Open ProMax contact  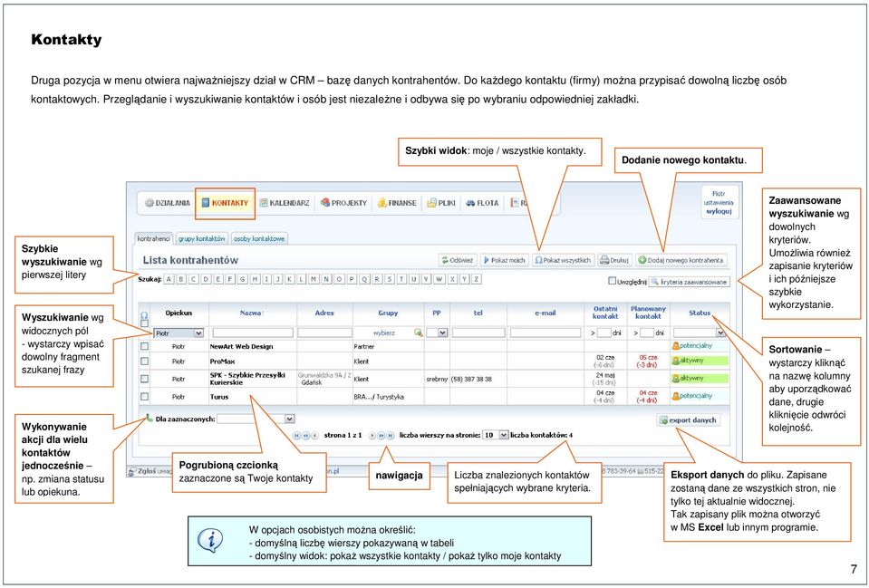[x=222, y=361]
